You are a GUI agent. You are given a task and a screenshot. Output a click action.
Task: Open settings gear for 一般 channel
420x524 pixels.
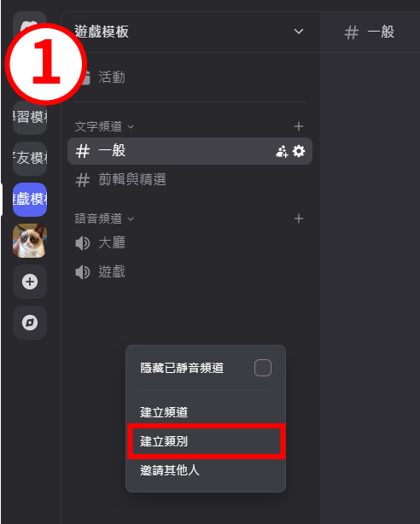tap(299, 151)
